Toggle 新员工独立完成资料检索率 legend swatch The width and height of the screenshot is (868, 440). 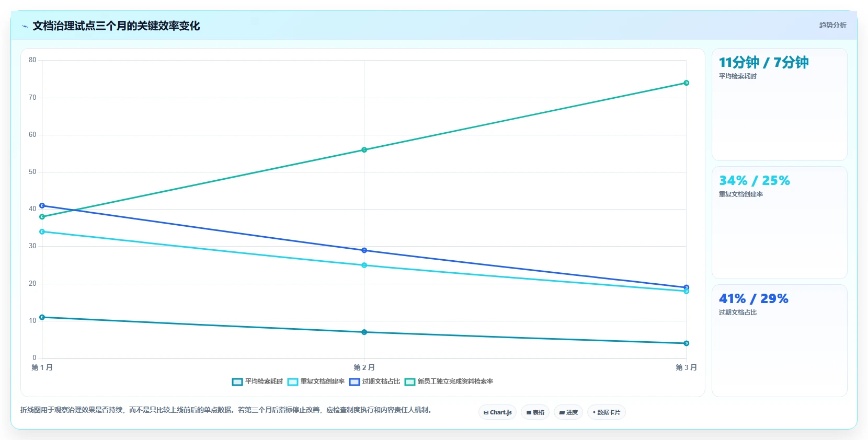pyautogui.click(x=410, y=382)
